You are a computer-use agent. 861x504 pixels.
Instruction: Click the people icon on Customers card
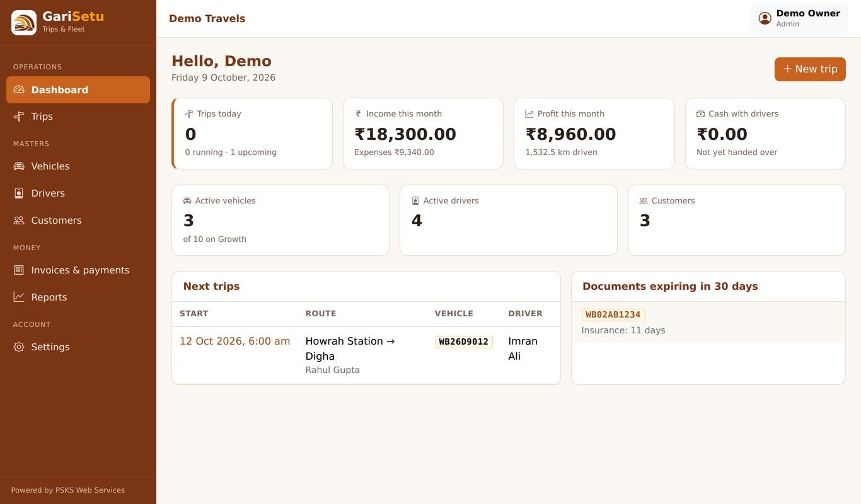[644, 201]
